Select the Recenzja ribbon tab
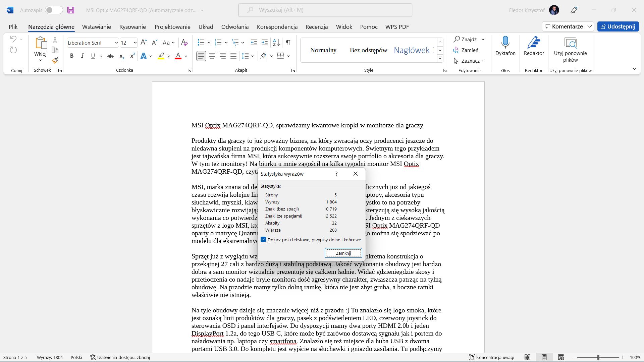The width and height of the screenshot is (644, 362). point(317,26)
